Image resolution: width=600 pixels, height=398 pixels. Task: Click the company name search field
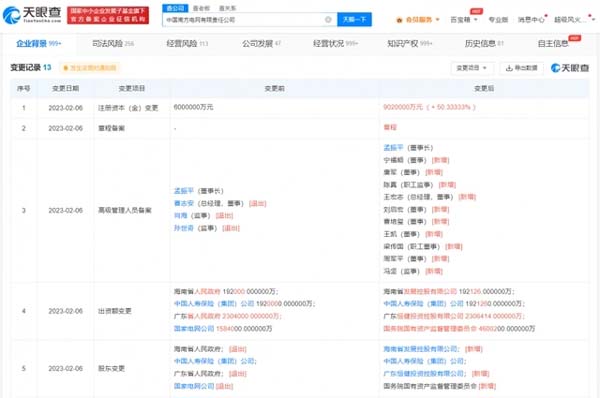click(x=245, y=20)
